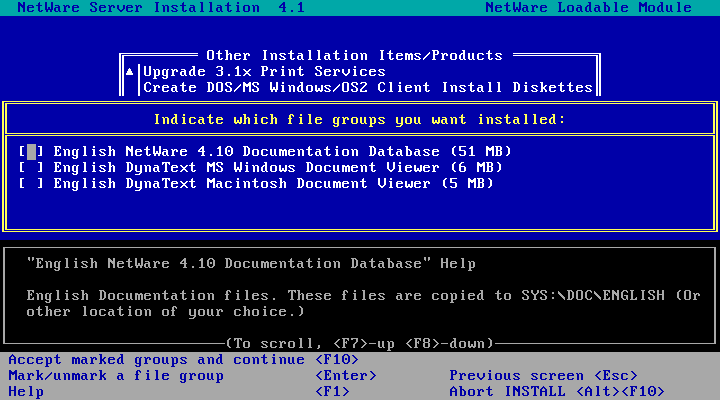The height and width of the screenshot is (400, 720).
Task: Click Abort INSTALL Alt F10 hint
Action: pyautogui.click(x=557, y=392)
